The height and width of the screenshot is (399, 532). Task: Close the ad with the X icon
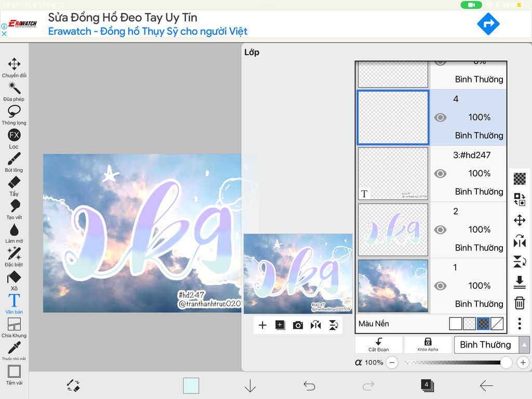coord(4,34)
